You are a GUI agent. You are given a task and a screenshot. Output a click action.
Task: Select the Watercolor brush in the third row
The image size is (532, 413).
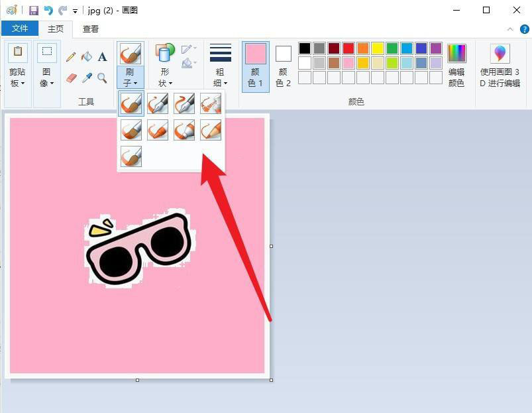pos(131,156)
